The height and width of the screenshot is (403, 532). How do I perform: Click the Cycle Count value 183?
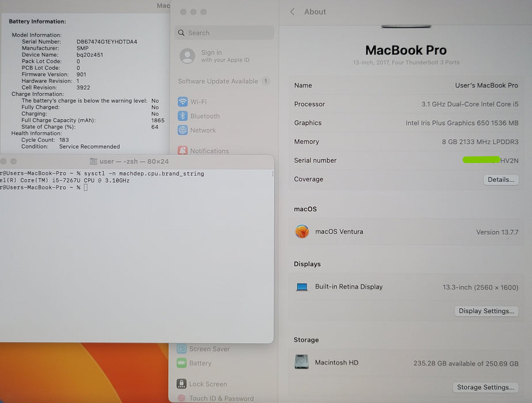[x=64, y=140]
